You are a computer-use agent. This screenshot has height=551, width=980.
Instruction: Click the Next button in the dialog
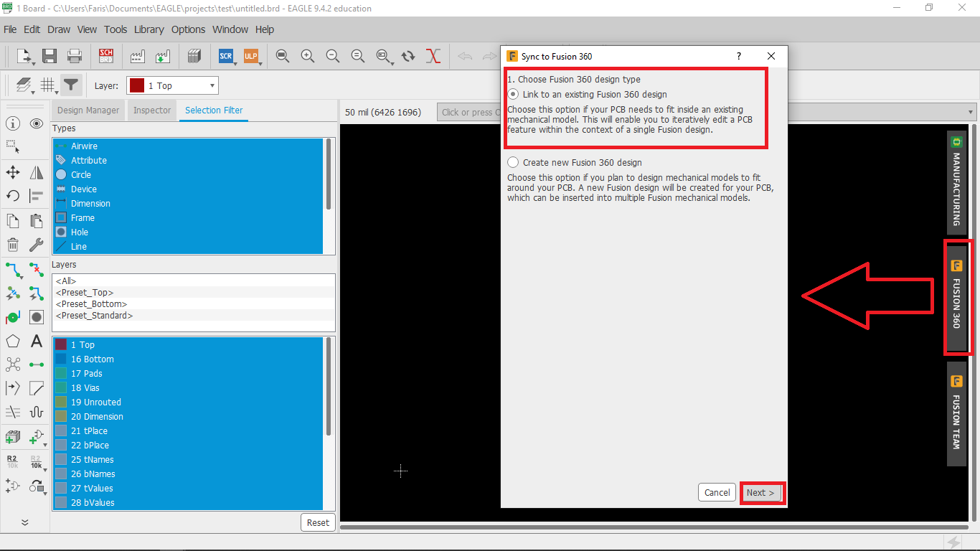coord(760,492)
